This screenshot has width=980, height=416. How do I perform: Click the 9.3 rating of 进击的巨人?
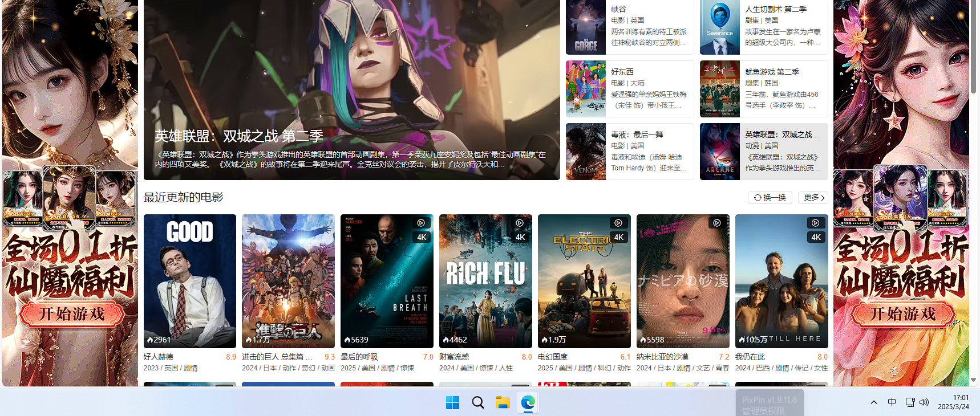(330, 357)
